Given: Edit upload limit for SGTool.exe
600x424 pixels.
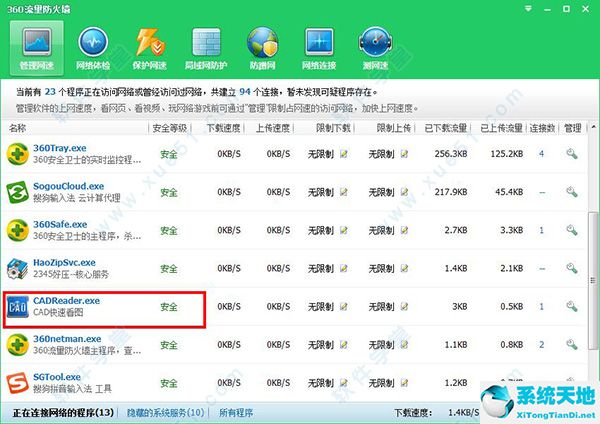Looking at the screenshot, I should click(404, 383).
